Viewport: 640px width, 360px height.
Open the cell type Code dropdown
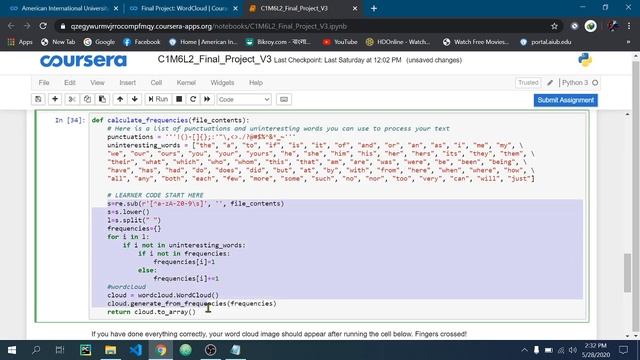point(244,100)
